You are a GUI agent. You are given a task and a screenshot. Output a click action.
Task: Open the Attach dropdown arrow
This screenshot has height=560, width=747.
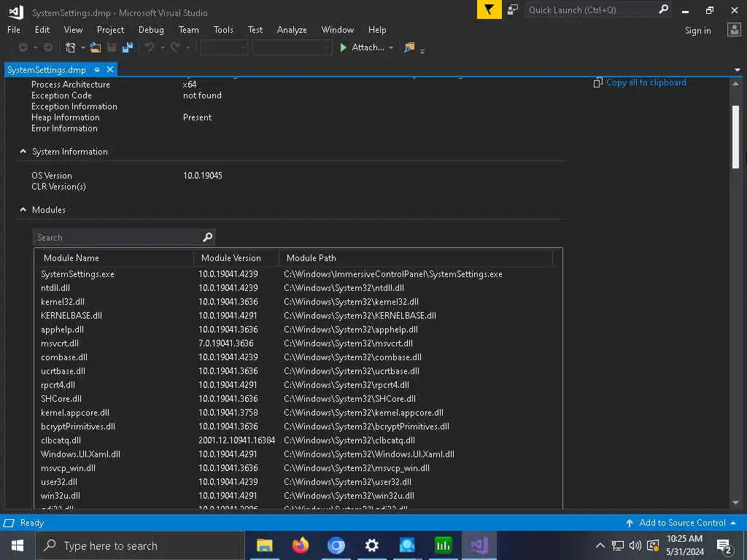pyautogui.click(x=391, y=47)
